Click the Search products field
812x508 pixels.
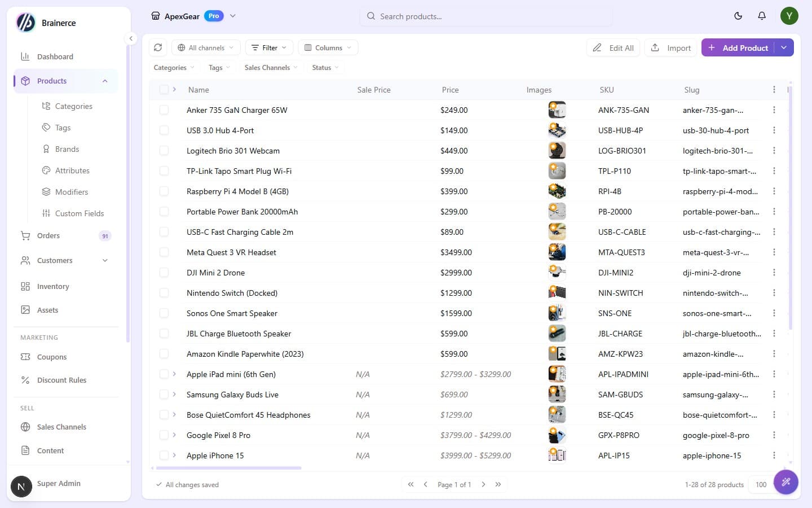tap(486, 16)
